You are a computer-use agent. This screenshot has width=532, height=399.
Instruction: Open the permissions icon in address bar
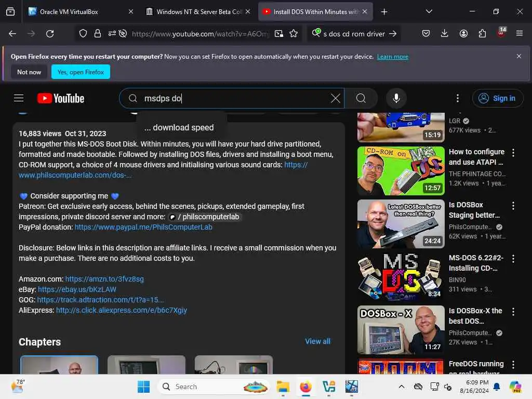(x=112, y=34)
